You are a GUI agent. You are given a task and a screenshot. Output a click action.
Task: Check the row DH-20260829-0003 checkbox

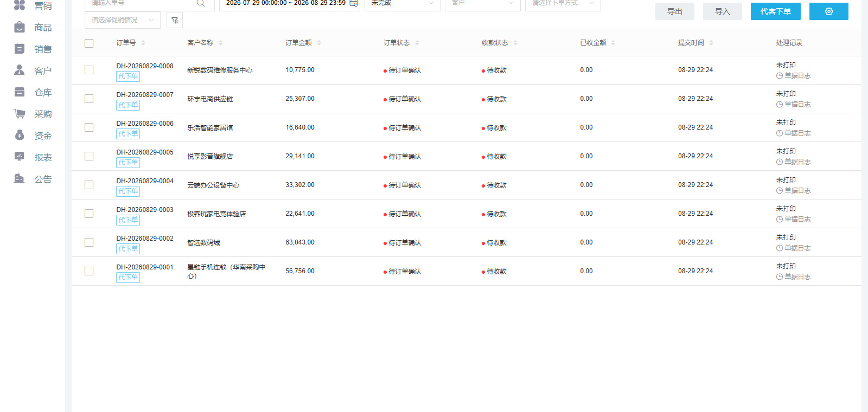pyautogui.click(x=89, y=214)
